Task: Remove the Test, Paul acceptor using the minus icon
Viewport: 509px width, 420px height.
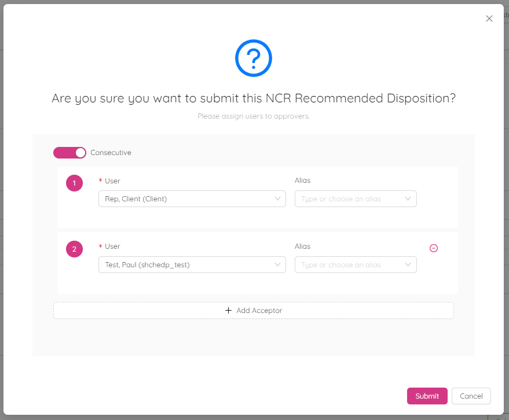Action: click(x=434, y=248)
